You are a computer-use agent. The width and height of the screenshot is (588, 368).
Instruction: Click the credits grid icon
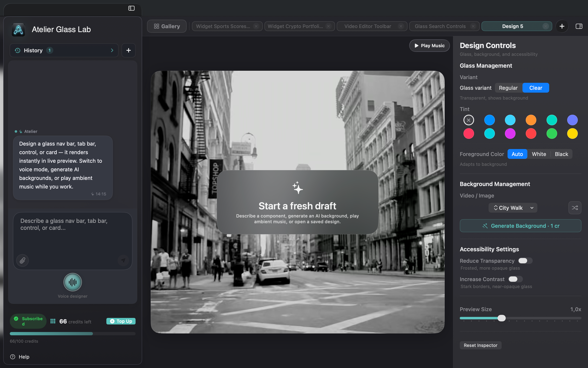click(53, 321)
